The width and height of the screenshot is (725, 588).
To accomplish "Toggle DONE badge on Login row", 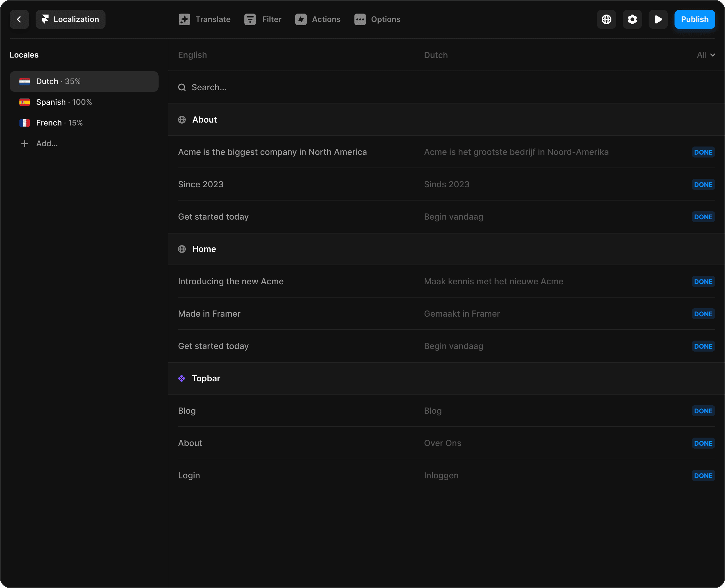I will [703, 475].
